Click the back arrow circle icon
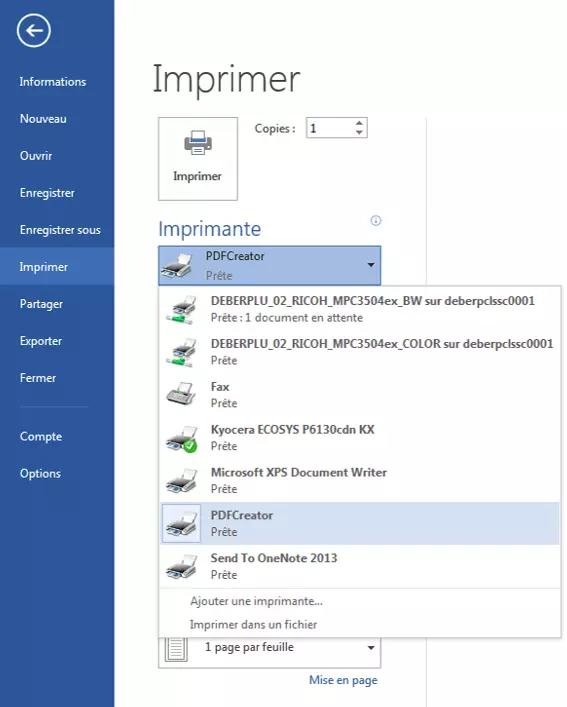 34,30
